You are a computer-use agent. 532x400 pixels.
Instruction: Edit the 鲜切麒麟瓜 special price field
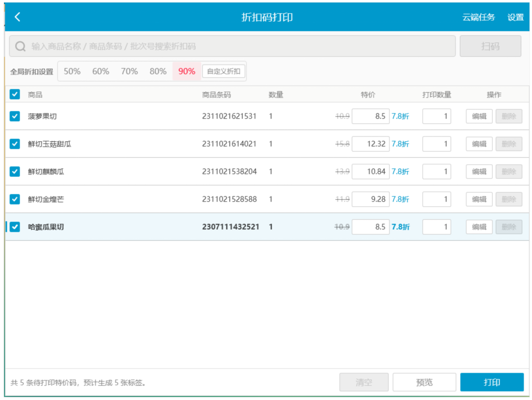click(x=371, y=172)
